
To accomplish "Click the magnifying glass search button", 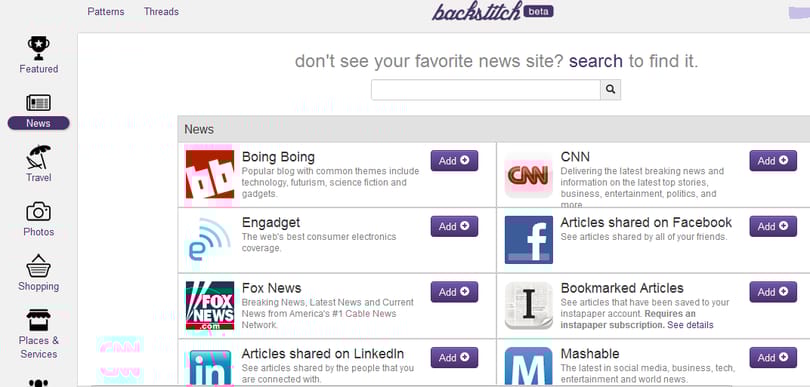I will click(610, 89).
